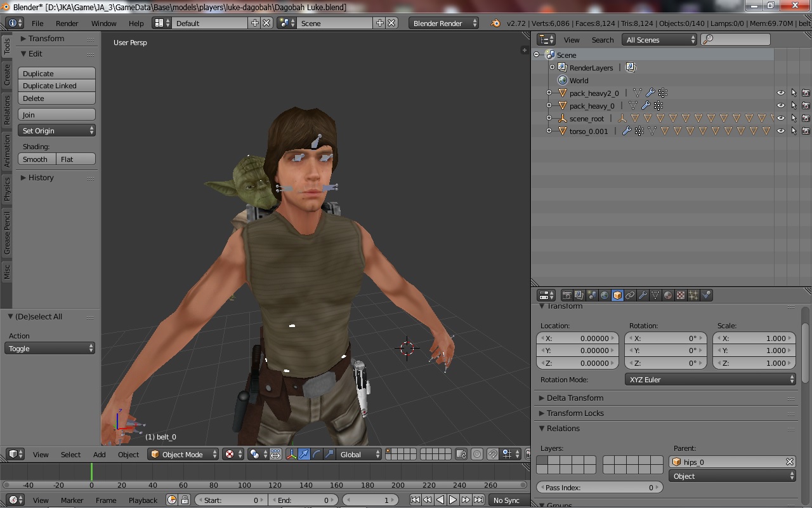Open the Particles properties tab (sparkles icon)
812x508 pixels.
click(693, 295)
